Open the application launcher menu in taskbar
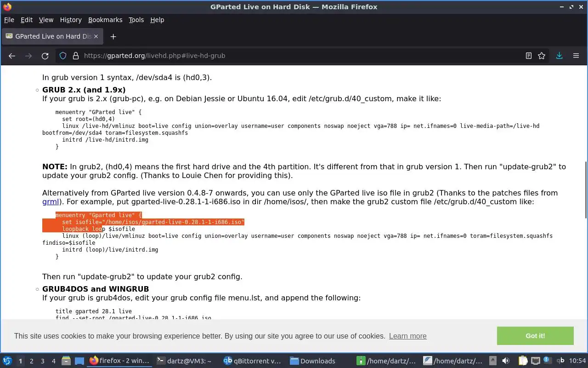 click(x=7, y=361)
